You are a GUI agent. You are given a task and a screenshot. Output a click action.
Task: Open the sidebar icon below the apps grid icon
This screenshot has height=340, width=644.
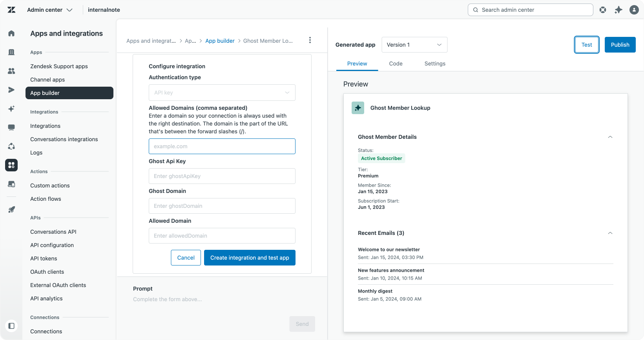point(11,184)
